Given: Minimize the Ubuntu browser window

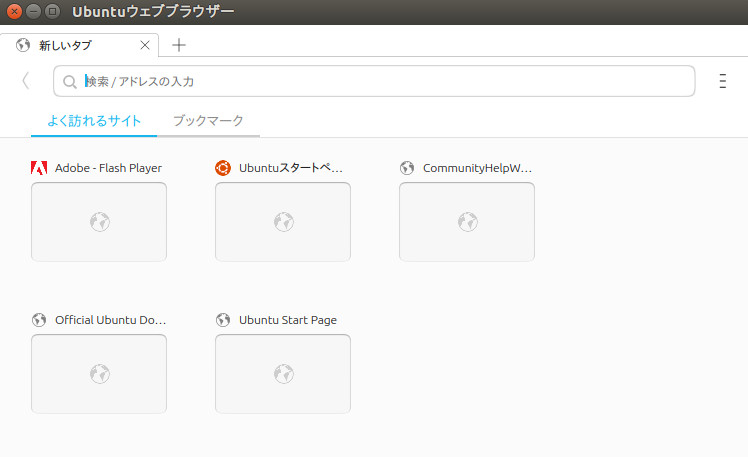Looking at the screenshot, I should tap(33, 11).
